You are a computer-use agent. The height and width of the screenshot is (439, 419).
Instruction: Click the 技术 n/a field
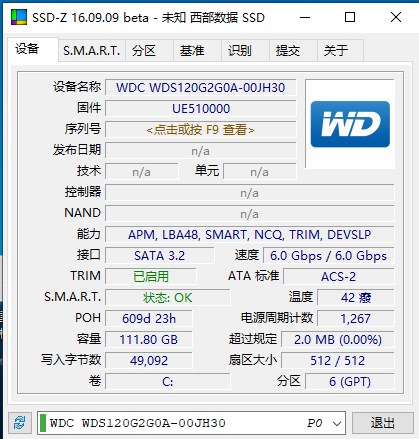pos(142,172)
